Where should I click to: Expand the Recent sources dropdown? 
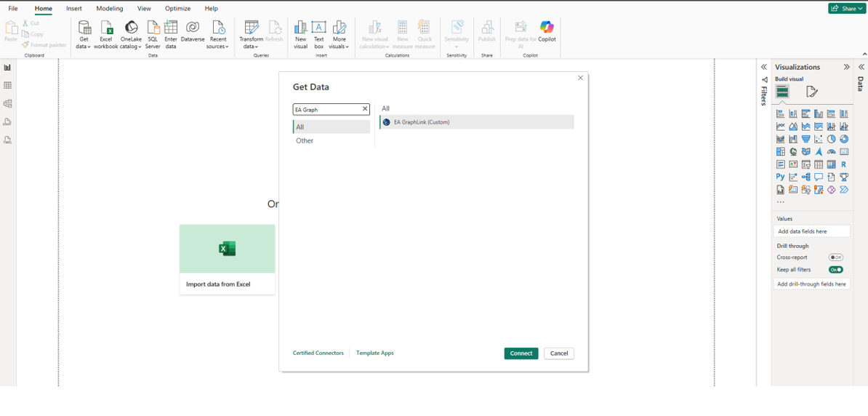(x=217, y=47)
